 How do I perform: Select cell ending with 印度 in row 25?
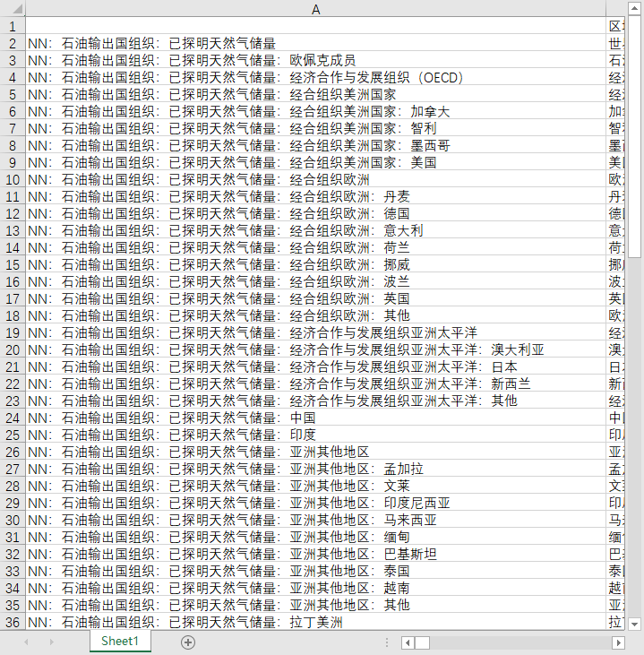(316, 435)
